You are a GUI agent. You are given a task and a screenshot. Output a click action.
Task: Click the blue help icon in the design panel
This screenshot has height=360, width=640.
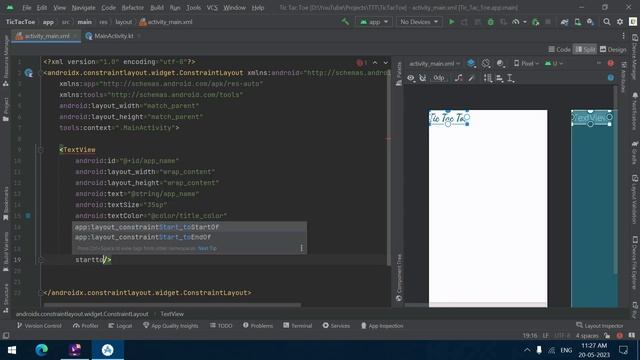click(611, 78)
